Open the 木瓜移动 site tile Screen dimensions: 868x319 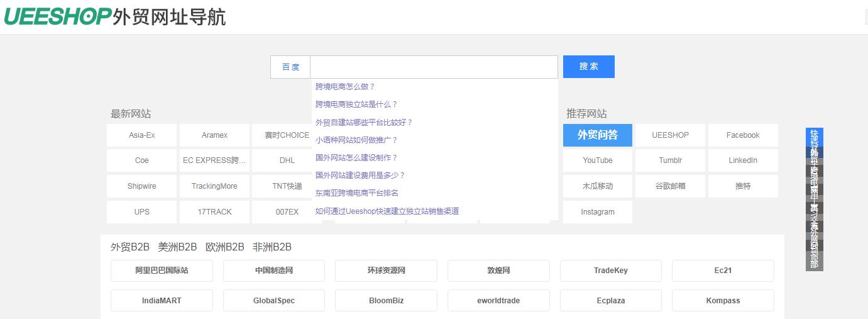(598, 186)
